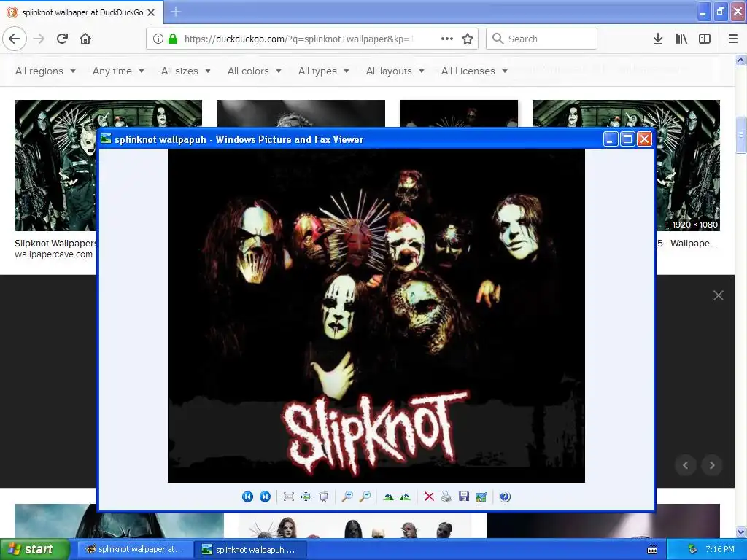Open Firefox downloads panel
The height and width of the screenshot is (560, 747).
click(x=657, y=39)
